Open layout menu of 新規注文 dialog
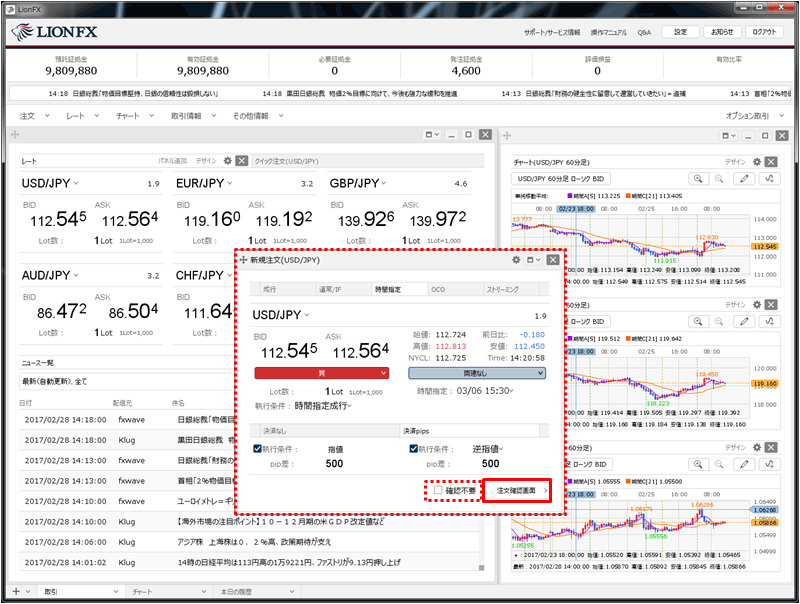Screen dimensions: 800x604 coord(533,260)
